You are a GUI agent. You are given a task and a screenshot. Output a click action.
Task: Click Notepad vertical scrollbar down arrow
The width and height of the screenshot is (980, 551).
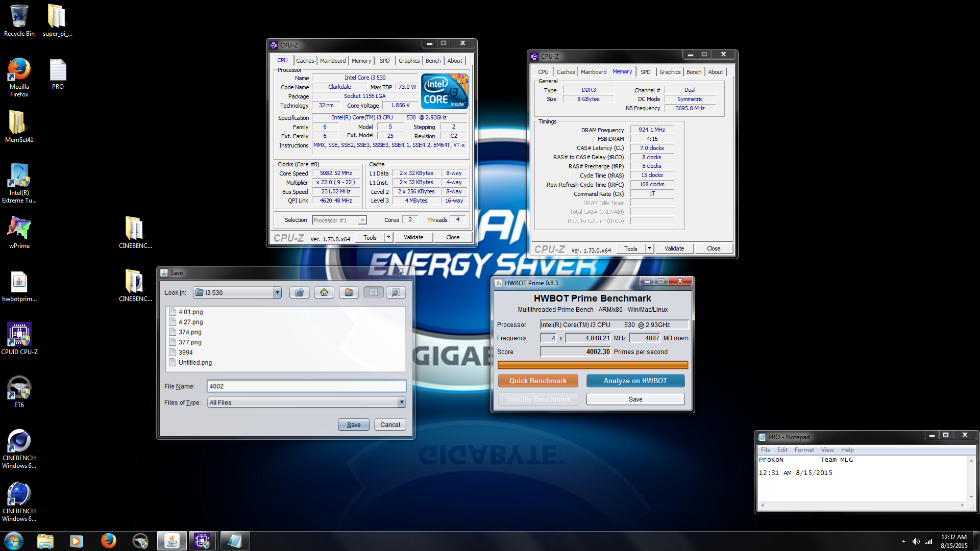(971, 496)
